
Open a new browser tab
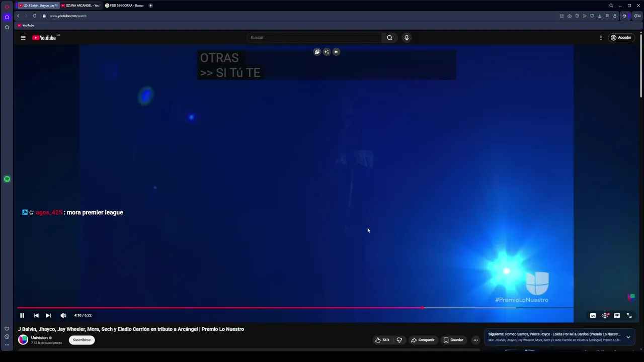[150, 6]
